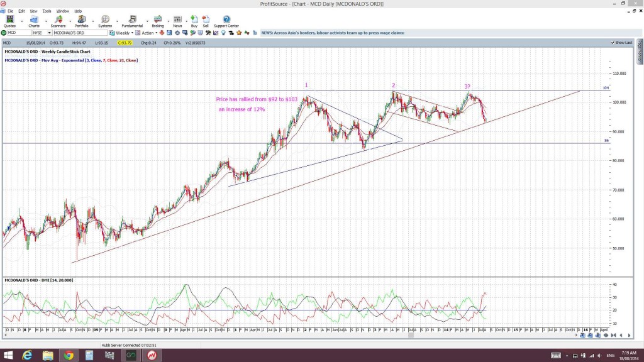The width and height of the screenshot is (644, 362).
Task: Open the on-screen keyboard from the tray
Action: pyautogui.click(x=556, y=356)
